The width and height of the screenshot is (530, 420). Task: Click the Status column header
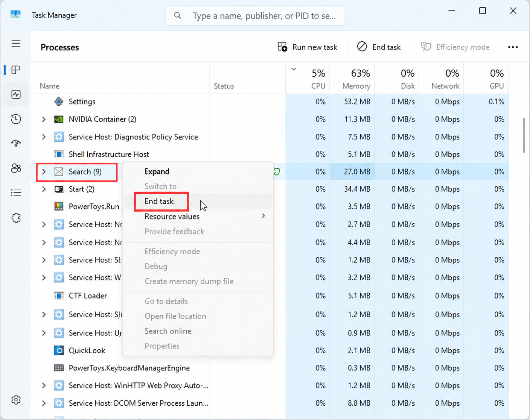coord(248,78)
